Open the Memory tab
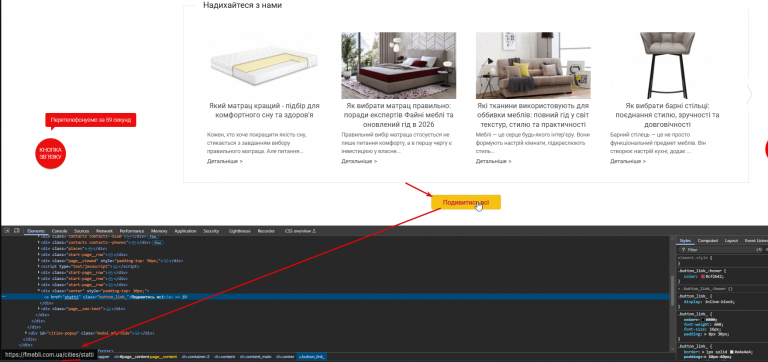The height and width of the screenshot is (362, 768). coord(159,231)
